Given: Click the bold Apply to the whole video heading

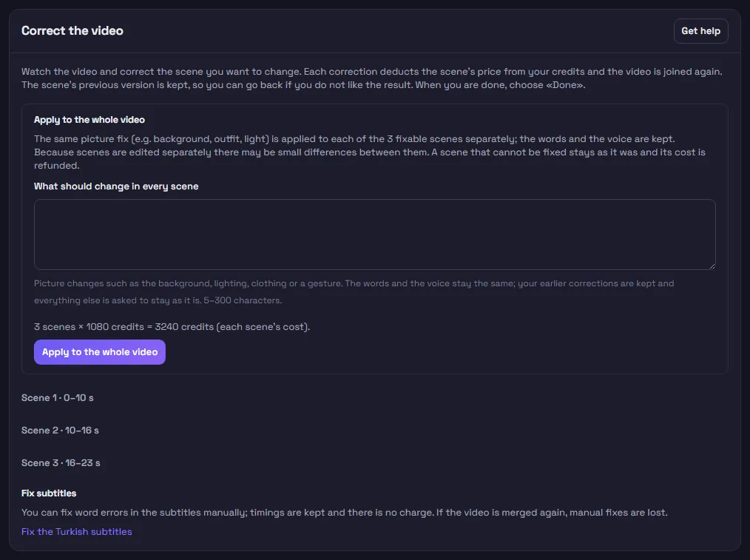Looking at the screenshot, I should coord(89,120).
